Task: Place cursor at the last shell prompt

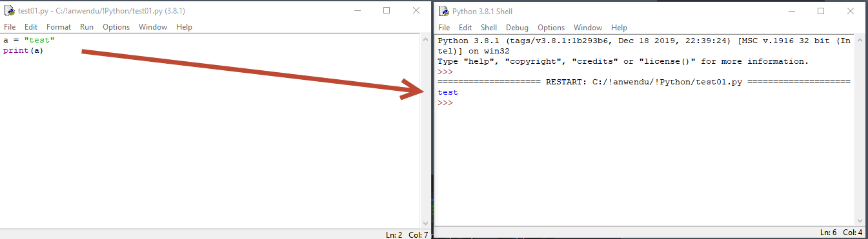Action: (456, 102)
